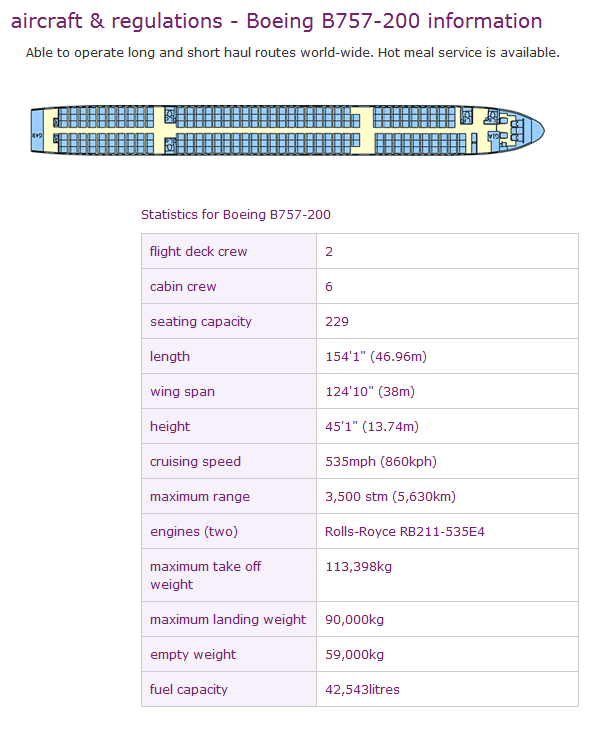This screenshot has width=600, height=730.
Task: Click the Rolls-Royce RB211-535E4 engine value
Action: 405,531
